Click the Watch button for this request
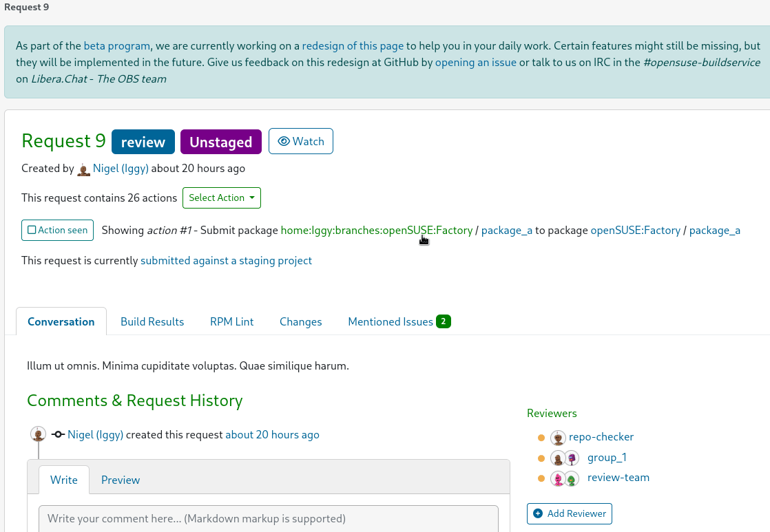 tap(301, 140)
